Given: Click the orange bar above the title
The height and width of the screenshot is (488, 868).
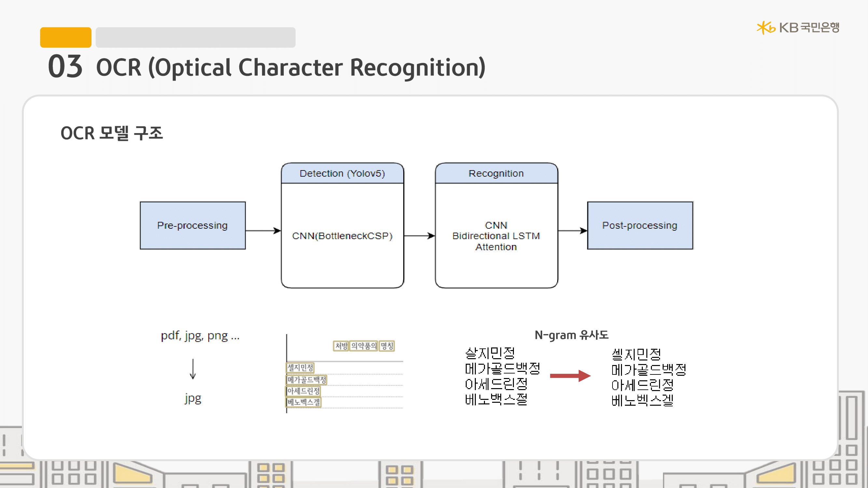Looking at the screenshot, I should pos(65,37).
